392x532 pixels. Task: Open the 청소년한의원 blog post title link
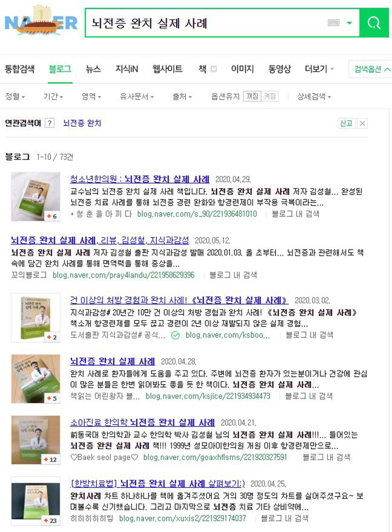click(x=140, y=179)
